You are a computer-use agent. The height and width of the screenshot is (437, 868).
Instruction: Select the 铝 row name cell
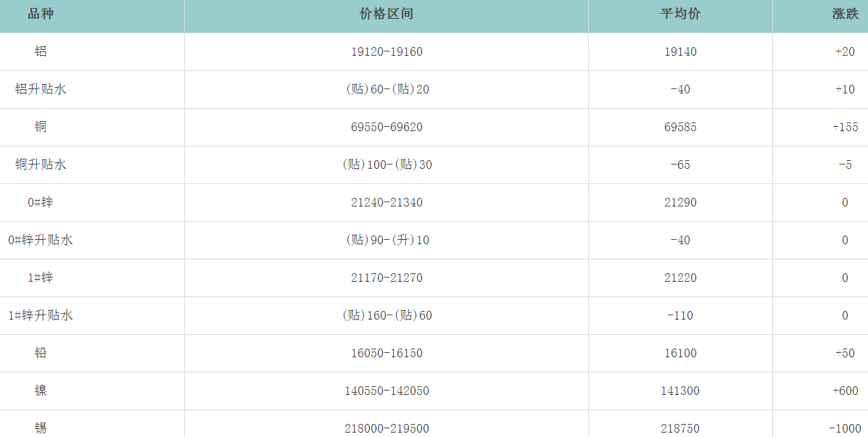pyautogui.click(x=41, y=52)
